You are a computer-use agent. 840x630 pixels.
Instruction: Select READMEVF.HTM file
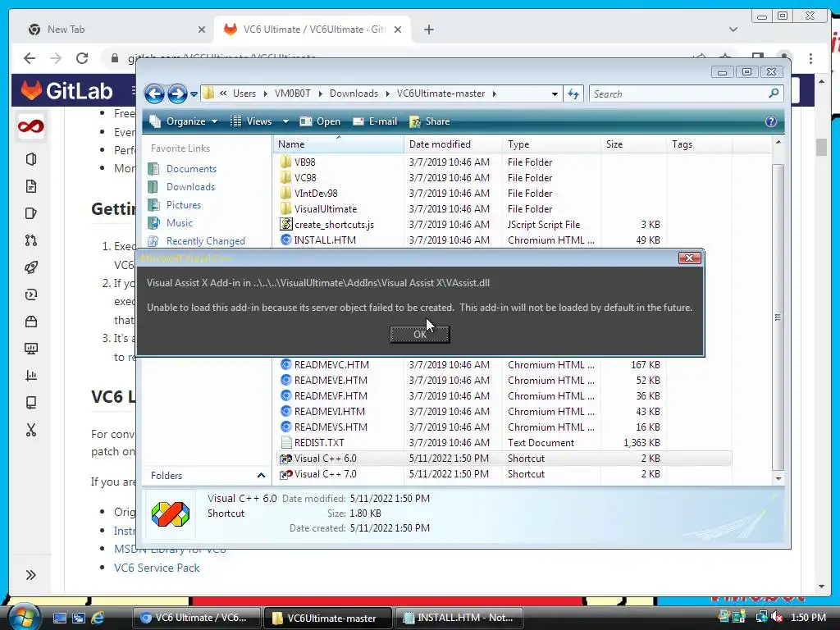(x=331, y=396)
